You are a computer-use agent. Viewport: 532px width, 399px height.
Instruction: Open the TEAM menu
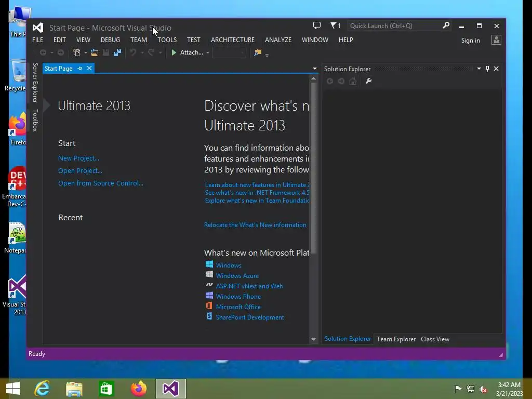coord(139,39)
